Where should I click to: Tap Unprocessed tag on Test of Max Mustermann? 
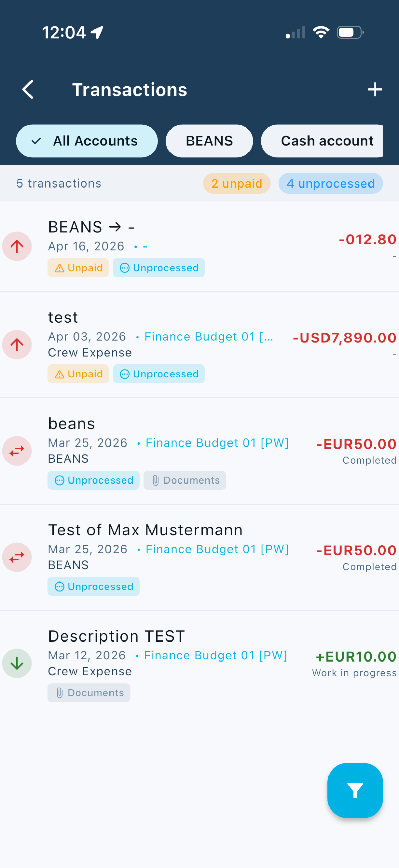[x=94, y=587]
